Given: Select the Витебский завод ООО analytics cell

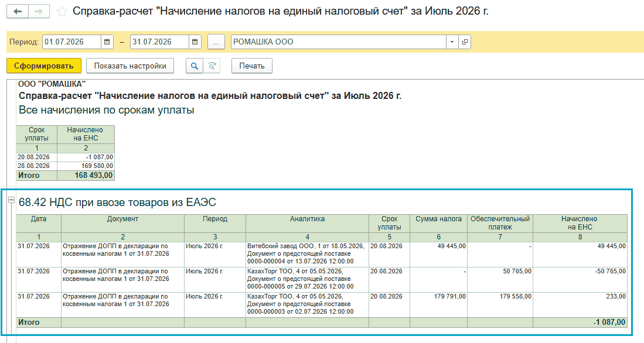Looking at the screenshot, I should [x=307, y=255].
